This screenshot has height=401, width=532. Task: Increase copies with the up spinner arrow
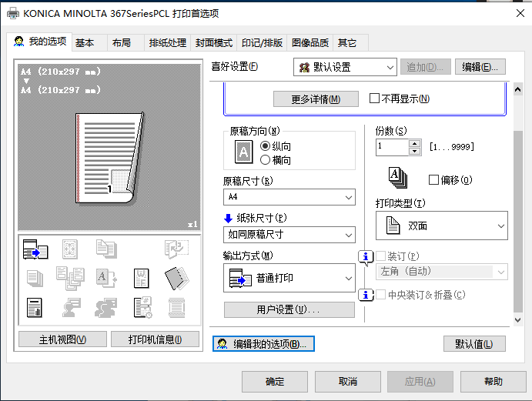tap(414, 143)
